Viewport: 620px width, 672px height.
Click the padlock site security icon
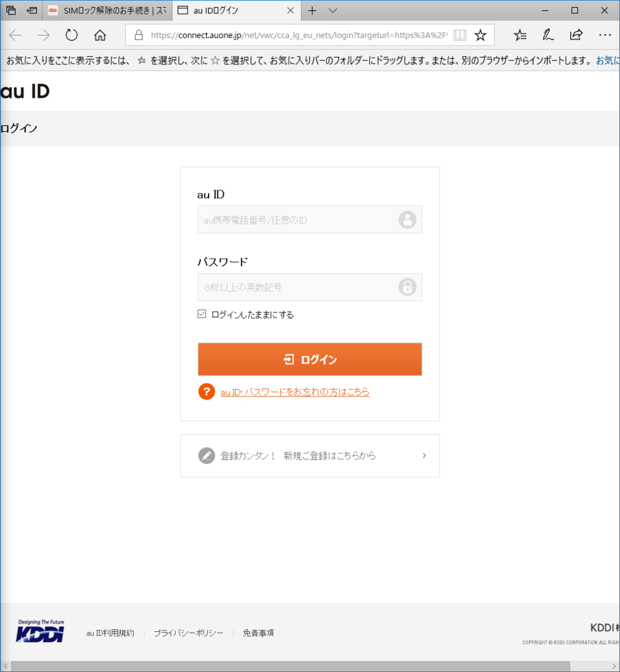click(138, 35)
